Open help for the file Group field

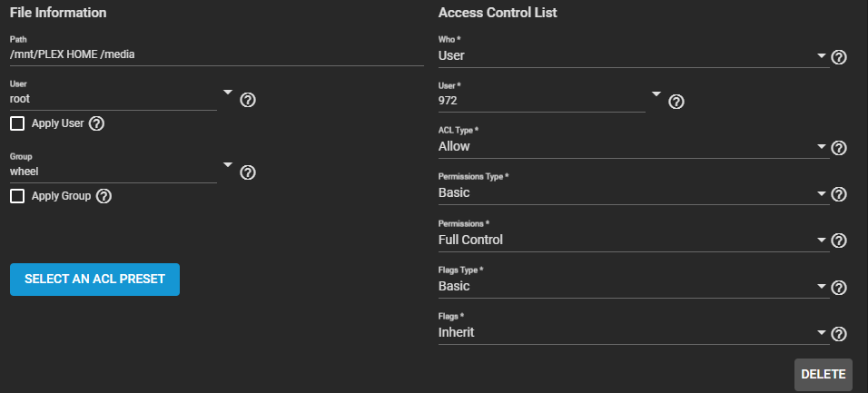(x=248, y=172)
